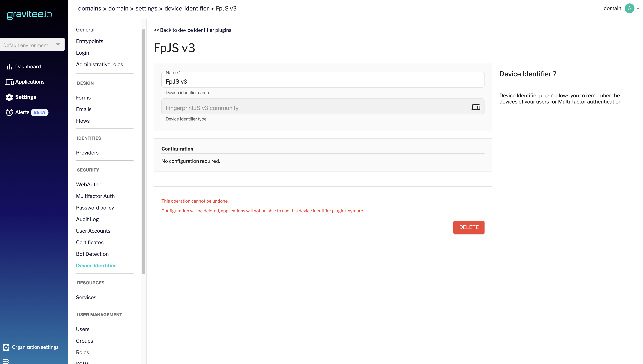Click the settings breadcrumb link
643x364 pixels.
point(146,9)
